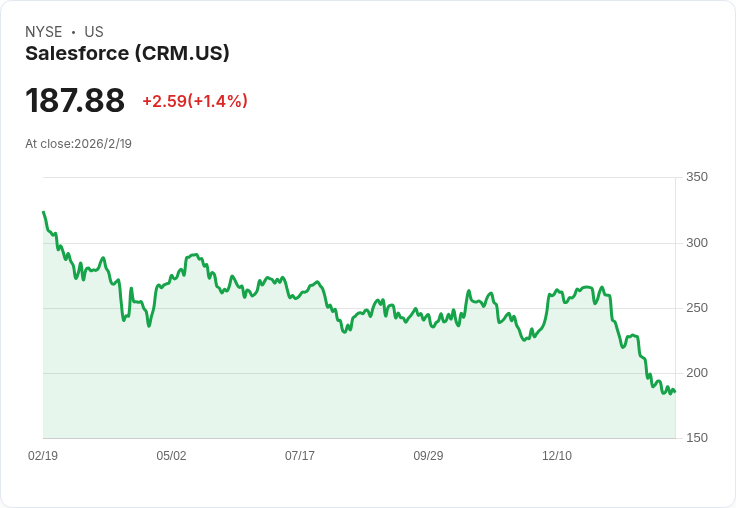Select the 12/10 date on the x-axis

tap(557, 455)
